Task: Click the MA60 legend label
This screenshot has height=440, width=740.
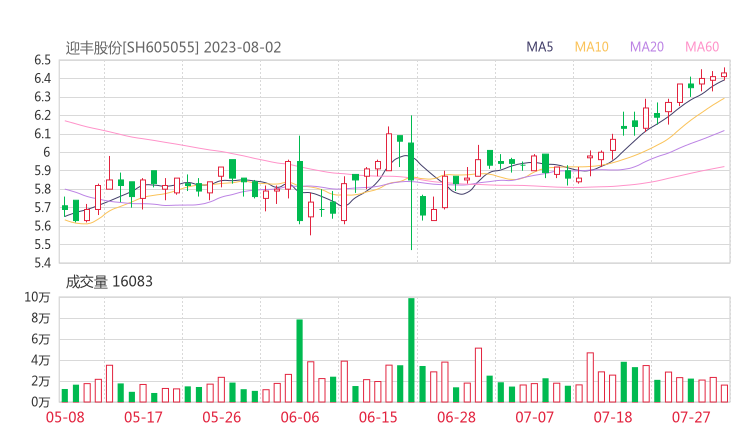Action: [x=702, y=47]
